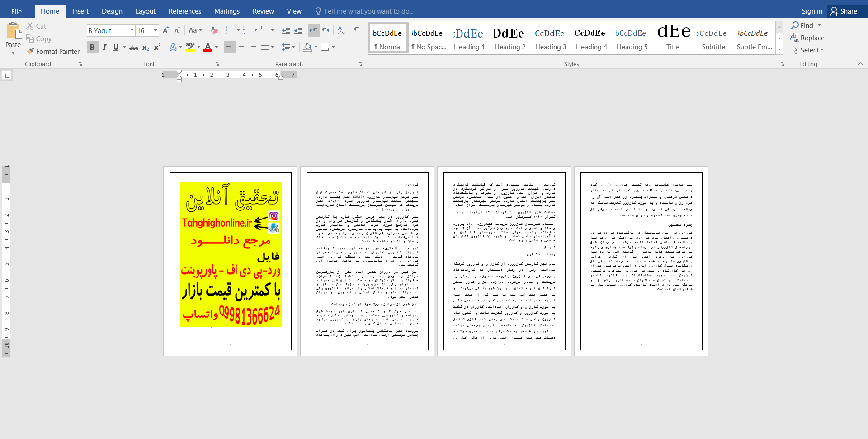Toggle left-to-right text direction
Image resolution: width=868 pixels, height=439 pixels.
click(313, 30)
